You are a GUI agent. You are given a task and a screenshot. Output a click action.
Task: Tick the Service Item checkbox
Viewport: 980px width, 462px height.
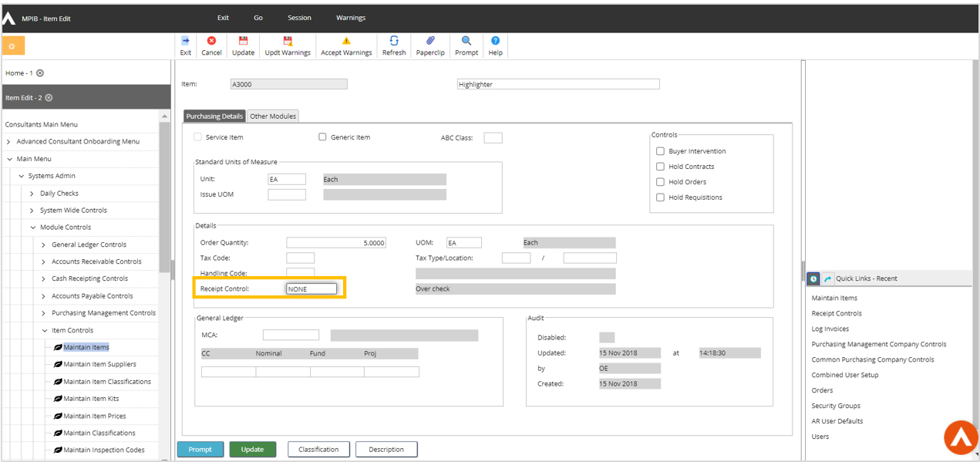pos(198,137)
